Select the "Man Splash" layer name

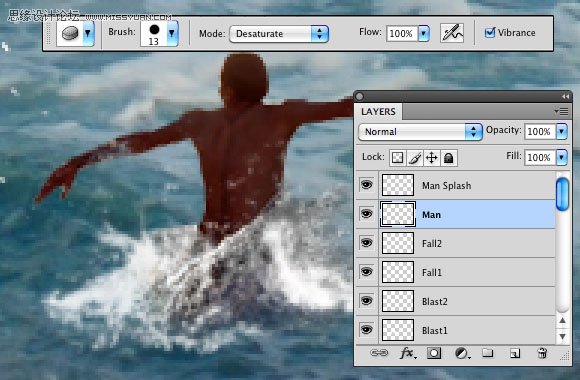coord(446,185)
